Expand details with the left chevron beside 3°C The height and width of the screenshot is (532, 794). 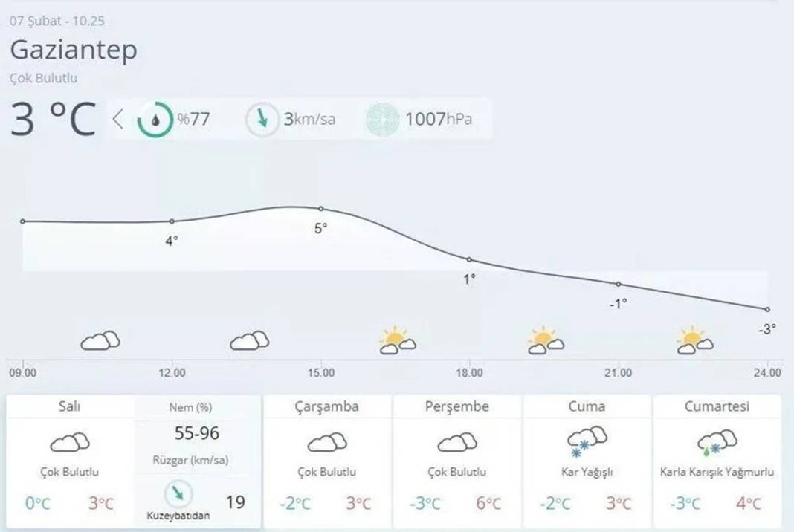click(x=117, y=118)
